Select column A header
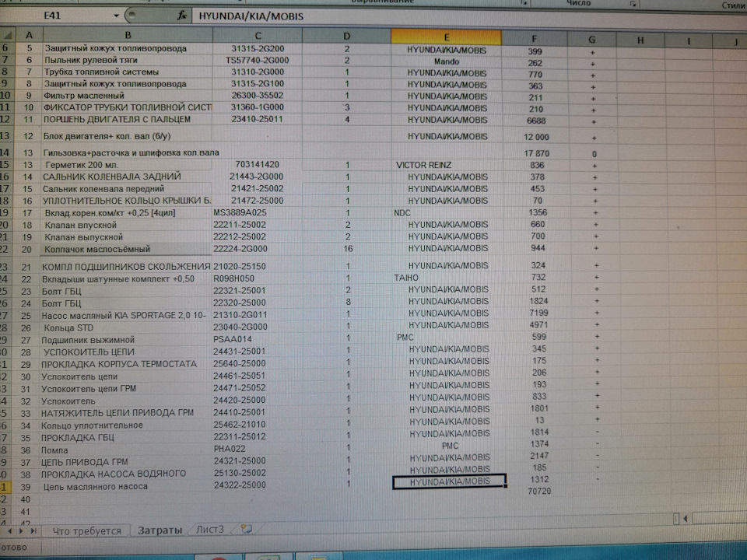Viewport: 747px width, 560px height. [29, 35]
